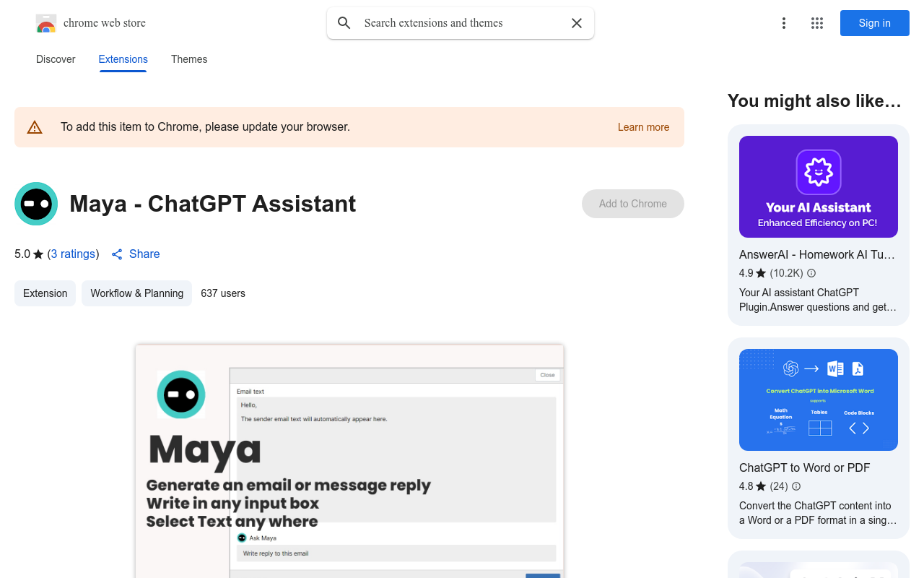Click the search magnifier icon
Viewport: 924px width, 578px height.
click(344, 23)
